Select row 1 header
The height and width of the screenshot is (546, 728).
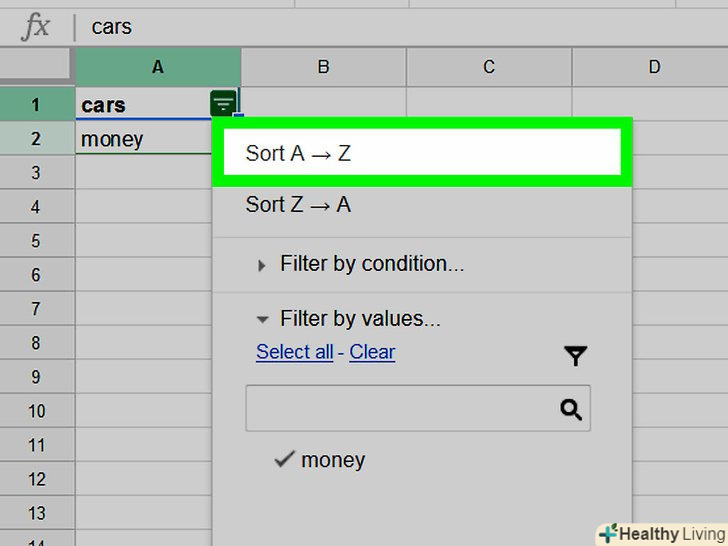click(37, 104)
